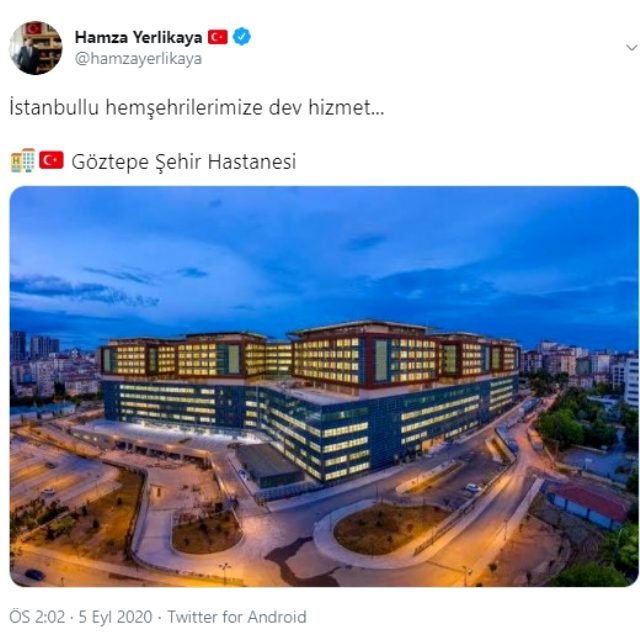Open the lit hospital building in the photo
640x634 pixels.
click(310, 398)
